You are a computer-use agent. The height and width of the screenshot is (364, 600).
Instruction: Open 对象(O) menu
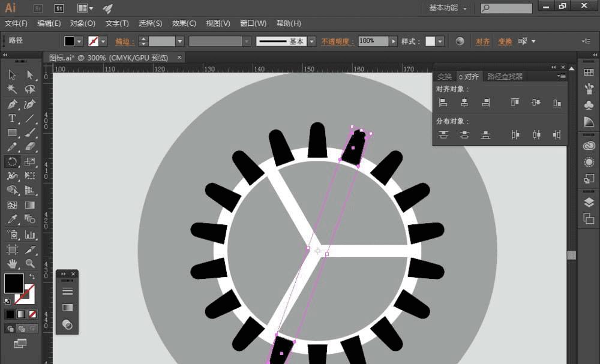click(x=83, y=23)
